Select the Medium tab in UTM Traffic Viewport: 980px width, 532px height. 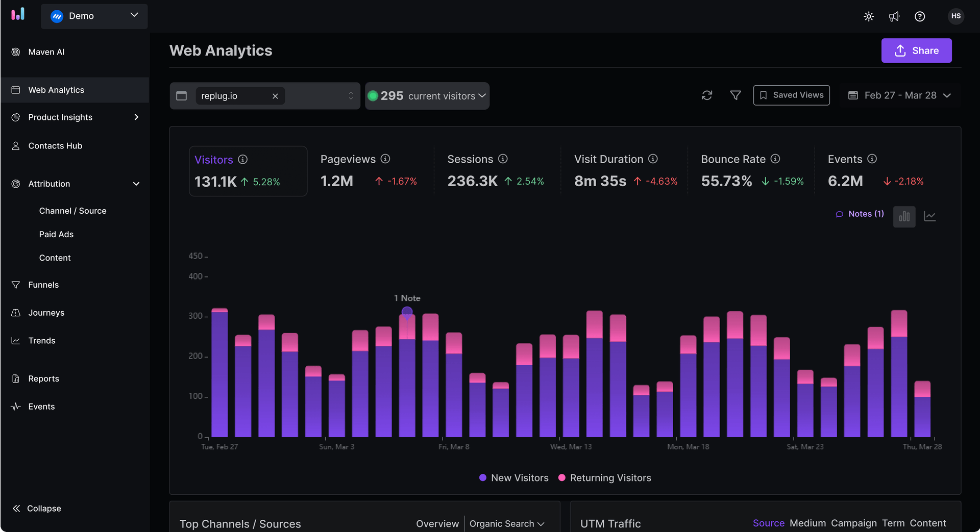point(807,523)
